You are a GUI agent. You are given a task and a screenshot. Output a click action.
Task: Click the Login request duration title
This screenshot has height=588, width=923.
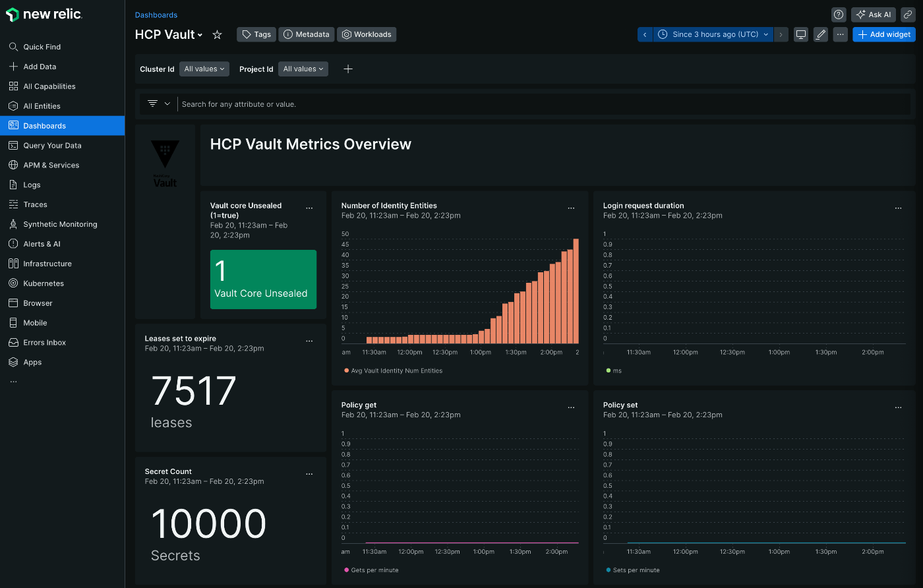(643, 206)
